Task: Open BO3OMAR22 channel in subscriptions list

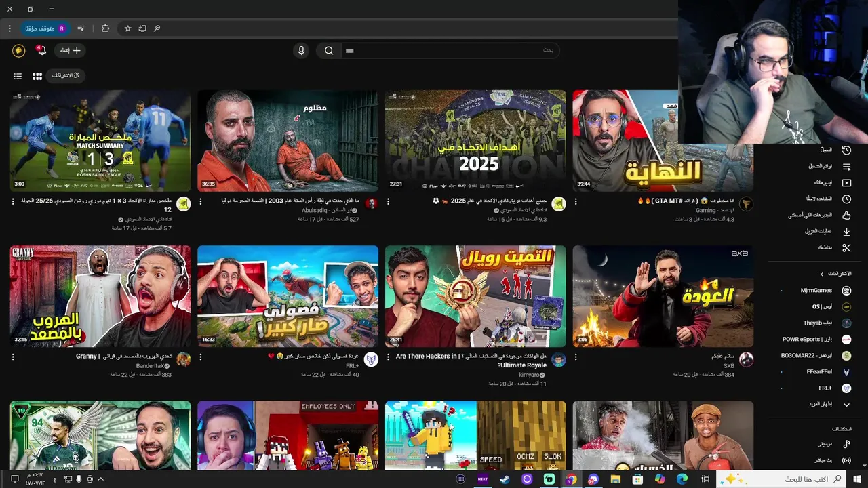Action: (815, 356)
